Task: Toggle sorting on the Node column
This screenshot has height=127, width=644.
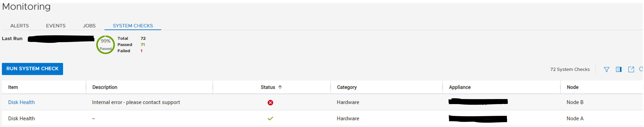Action: [573, 87]
